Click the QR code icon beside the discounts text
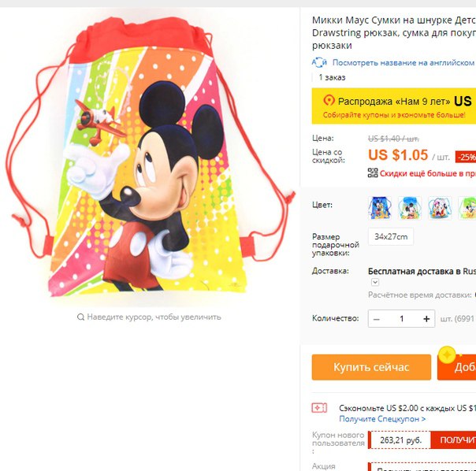The image size is (476, 471). [x=373, y=172]
